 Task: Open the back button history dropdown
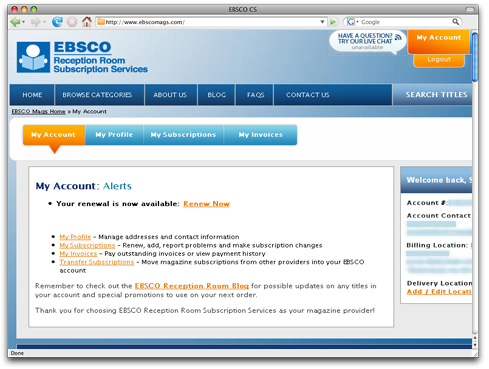(24, 22)
